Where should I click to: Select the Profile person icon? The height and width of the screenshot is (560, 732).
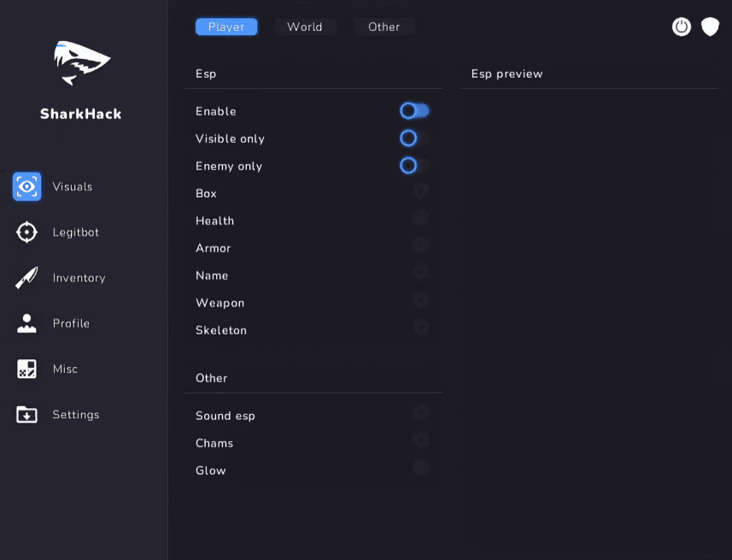(26, 324)
